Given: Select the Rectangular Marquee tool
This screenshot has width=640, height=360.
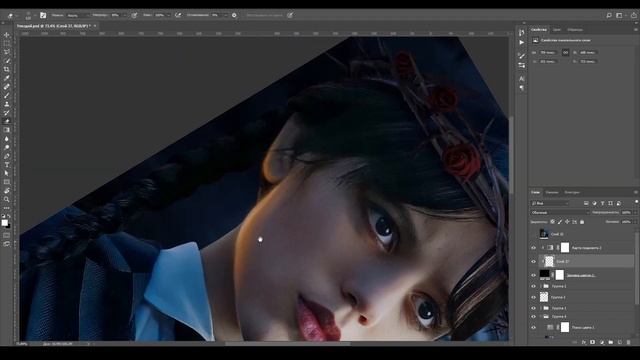Looking at the screenshot, I should (7, 44).
